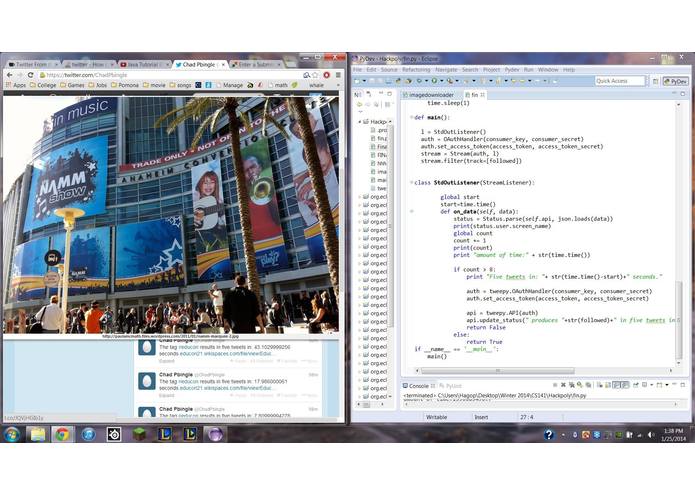Open iTunes from the taskbar
The height and width of the screenshot is (494, 695).
click(x=88, y=434)
